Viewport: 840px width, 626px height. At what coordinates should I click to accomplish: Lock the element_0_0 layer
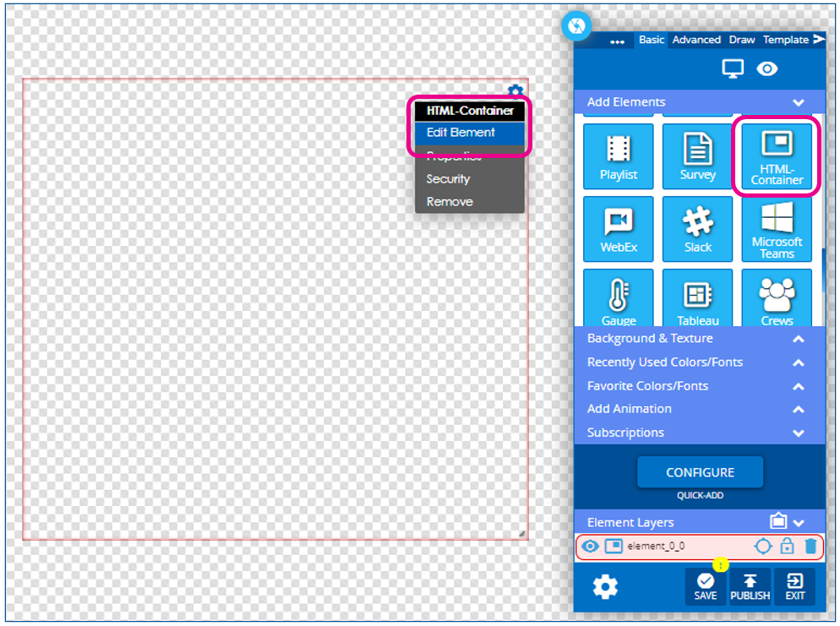point(787,547)
